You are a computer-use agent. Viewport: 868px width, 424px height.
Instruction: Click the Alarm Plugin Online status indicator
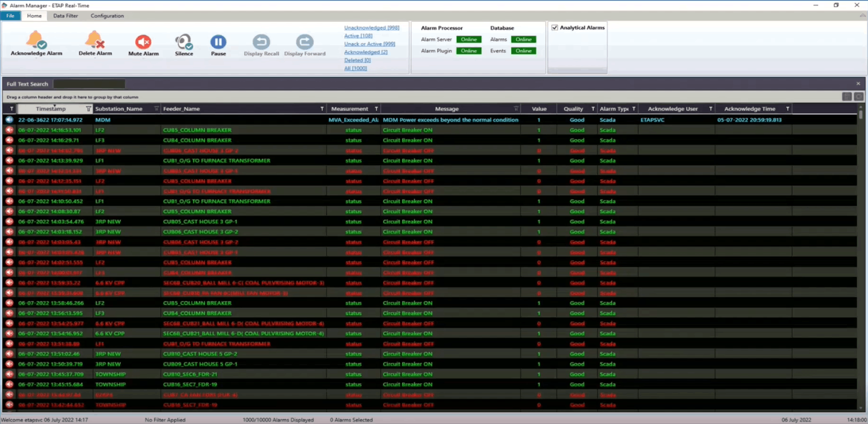[x=469, y=51]
